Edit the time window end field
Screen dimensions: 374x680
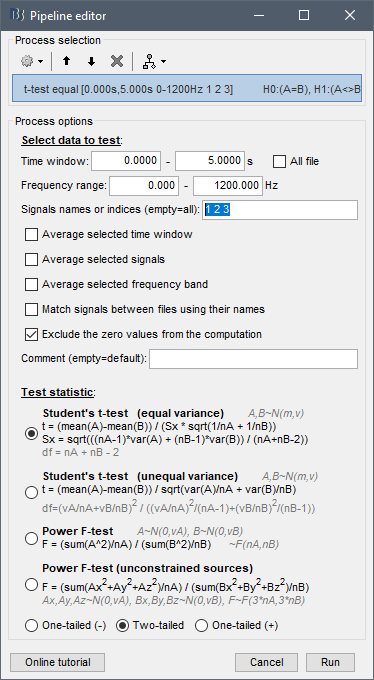pos(210,161)
